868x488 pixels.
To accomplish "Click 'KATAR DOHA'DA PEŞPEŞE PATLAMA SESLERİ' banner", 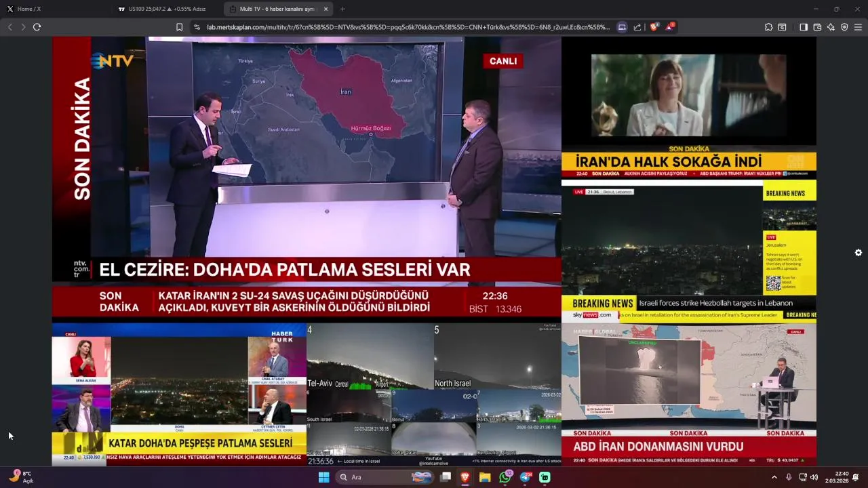I will [200, 443].
